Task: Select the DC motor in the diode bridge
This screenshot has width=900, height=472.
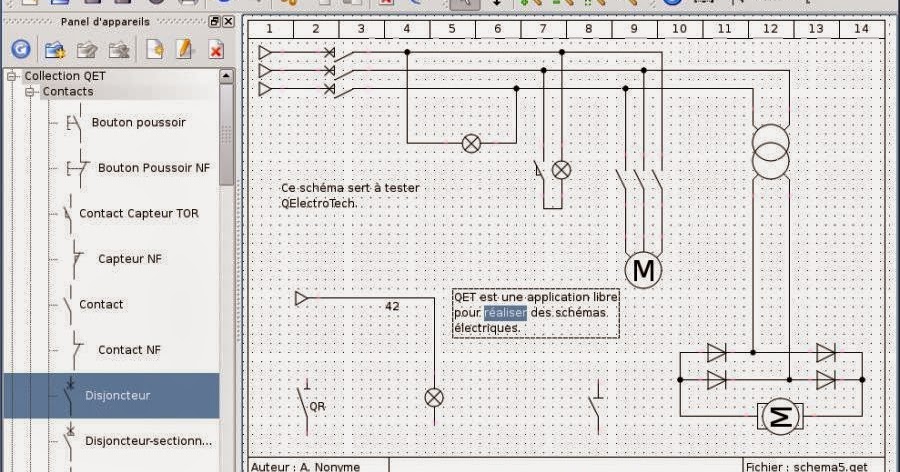Action: click(780, 416)
